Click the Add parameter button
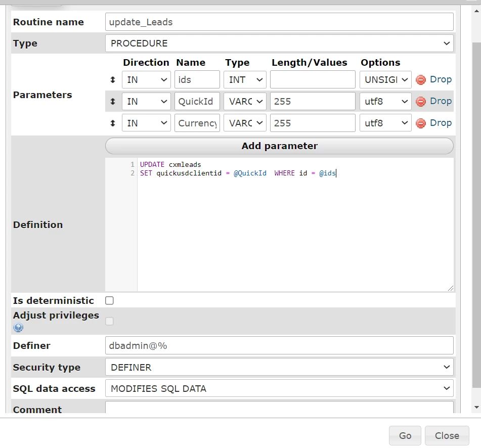The height and width of the screenshot is (448, 481). tap(279, 146)
